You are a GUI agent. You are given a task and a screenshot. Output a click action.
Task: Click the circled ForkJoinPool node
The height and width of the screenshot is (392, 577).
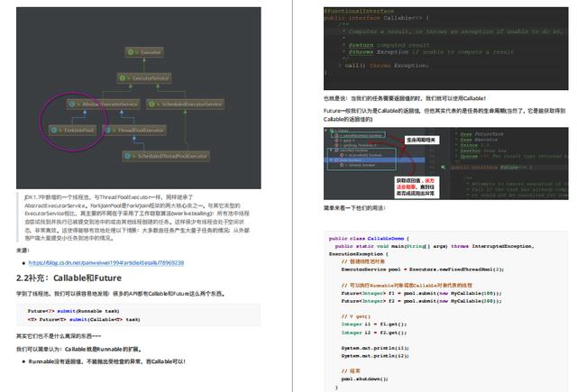coord(73,130)
